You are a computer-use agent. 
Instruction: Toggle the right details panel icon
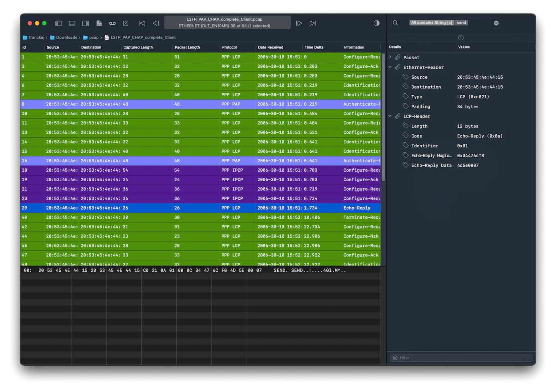click(86, 23)
